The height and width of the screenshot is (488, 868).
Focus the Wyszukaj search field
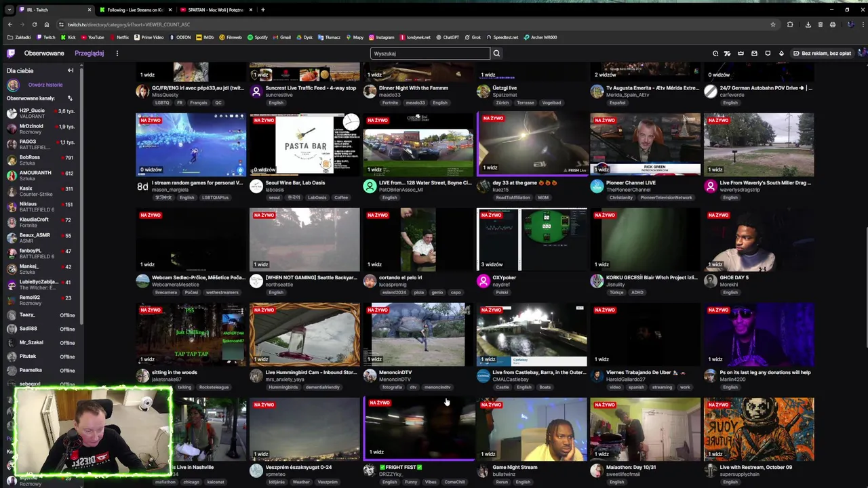pos(430,54)
